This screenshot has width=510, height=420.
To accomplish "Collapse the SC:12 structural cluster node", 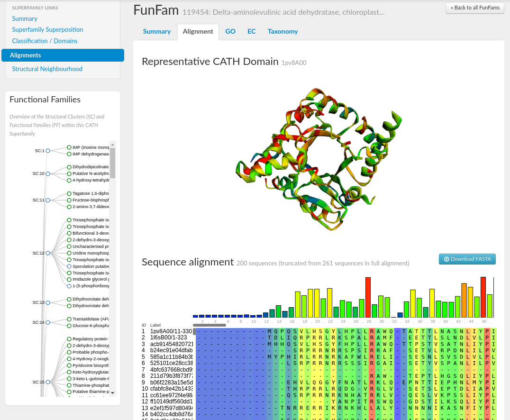I will click(x=48, y=253).
